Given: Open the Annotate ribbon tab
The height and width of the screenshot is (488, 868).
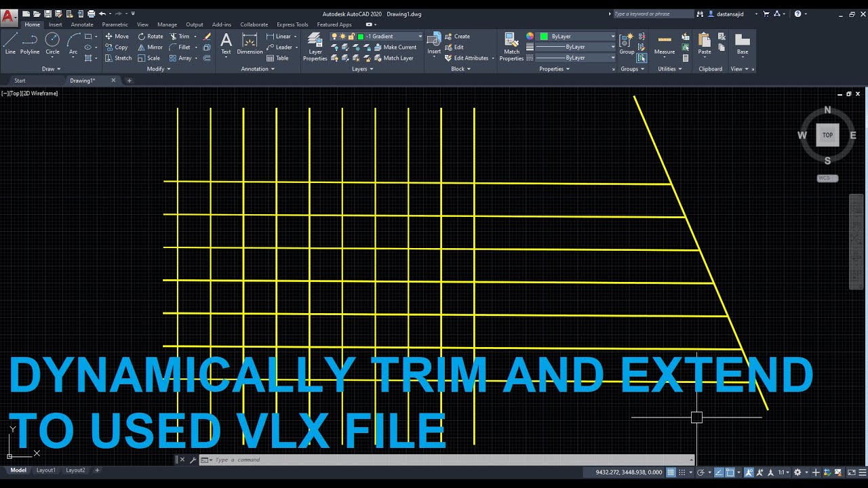Looking at the screenshot, I should (x=82, y=24).
